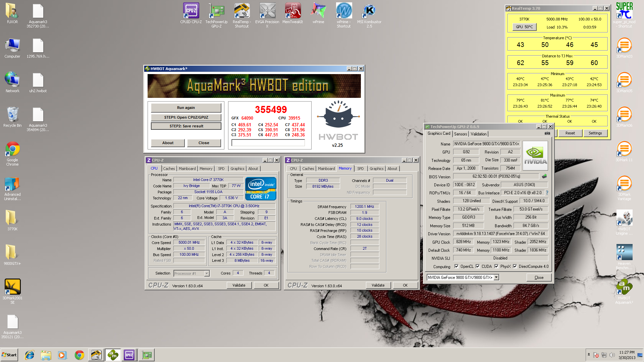Toggle the PhysX checkbox in GPU-Z
This screenshot has width=644, height=362.
(x=496, y=266)
